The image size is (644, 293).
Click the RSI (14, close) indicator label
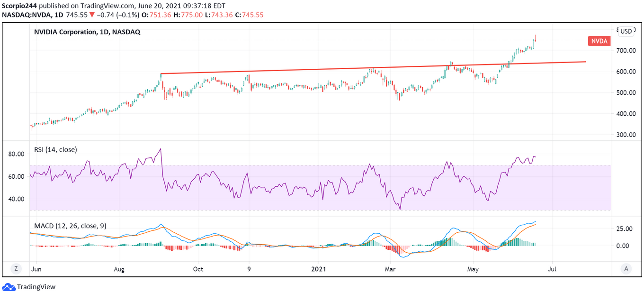55,149
